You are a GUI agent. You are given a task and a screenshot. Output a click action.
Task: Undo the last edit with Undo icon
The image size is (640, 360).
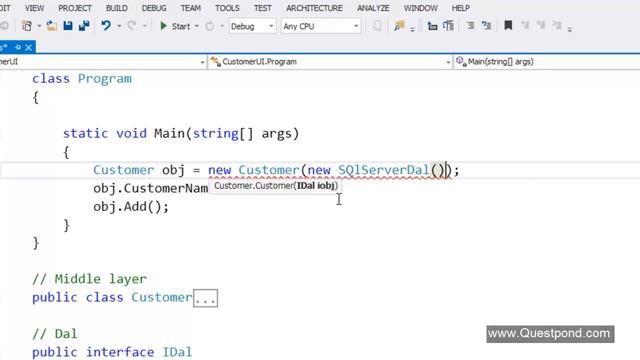106,26
